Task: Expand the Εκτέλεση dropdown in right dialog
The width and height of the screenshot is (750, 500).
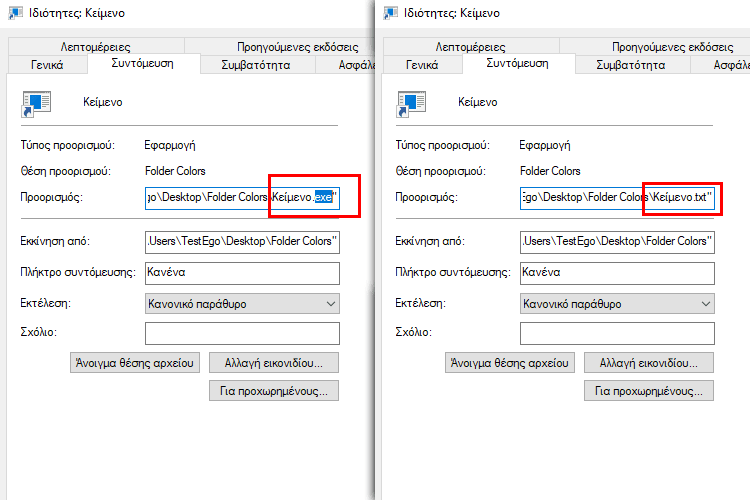Action: coord(617,304)
